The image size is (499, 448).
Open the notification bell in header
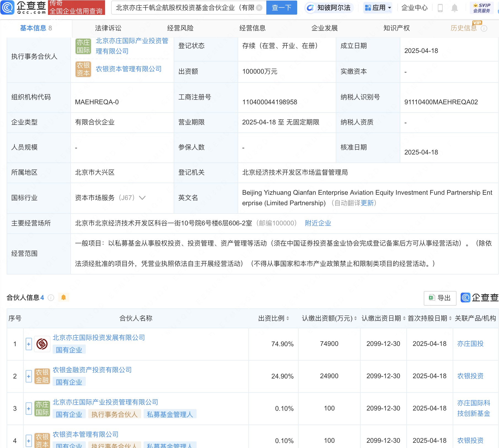click(x=455, y=8)
